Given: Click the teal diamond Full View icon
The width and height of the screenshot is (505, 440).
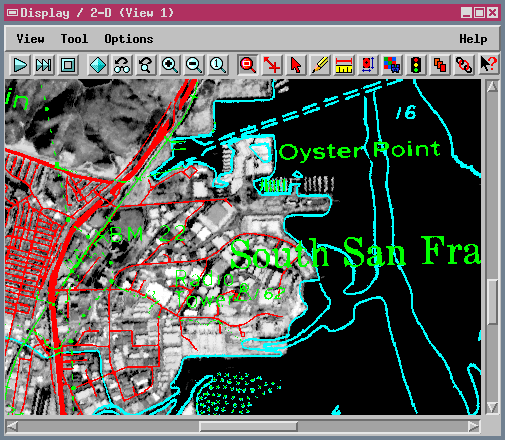Looking at the screenshot, I should 98,65.
